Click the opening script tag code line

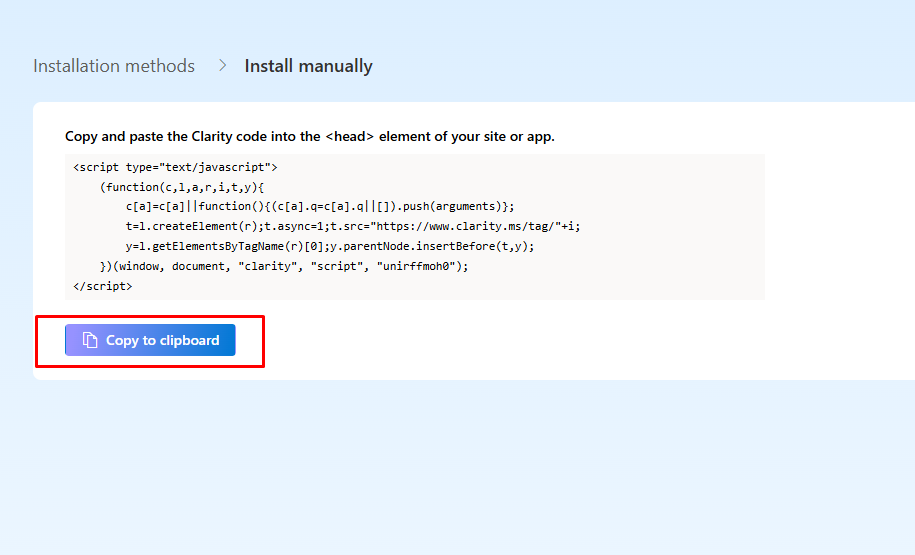pos(175,167)
